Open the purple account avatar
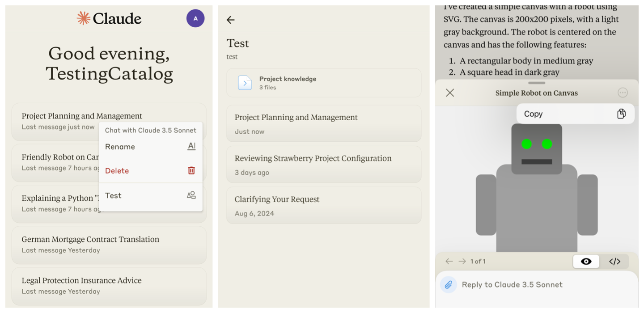644x313 pixels. pos(195,18)
